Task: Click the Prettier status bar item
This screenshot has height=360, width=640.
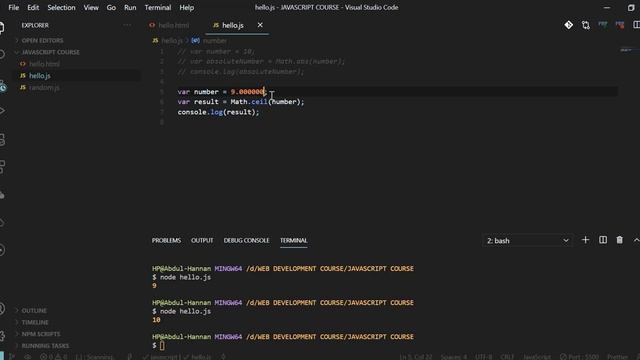Action: click(x=617, y=357)
